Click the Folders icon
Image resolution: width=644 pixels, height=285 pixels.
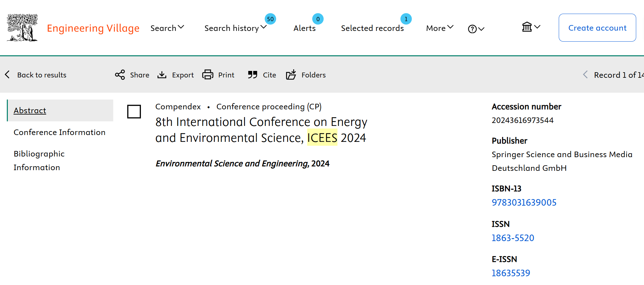coord(291,75)
